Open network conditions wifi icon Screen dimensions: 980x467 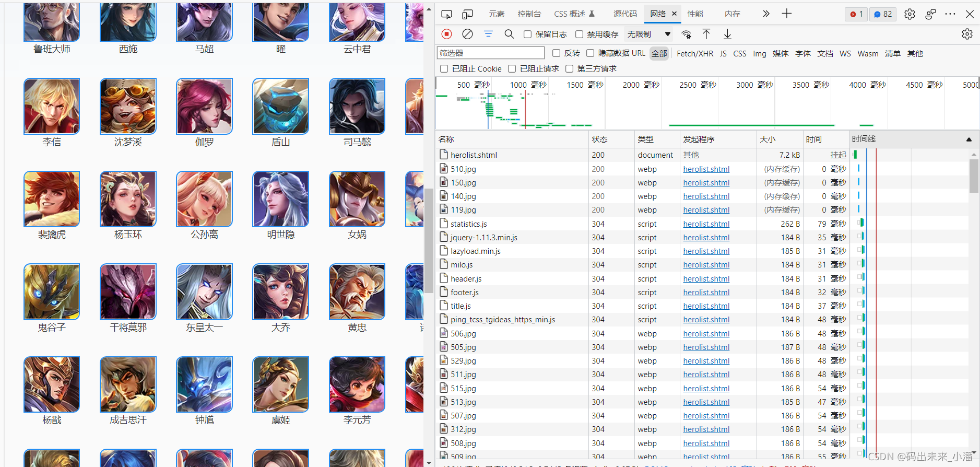(x=686, y=34)
